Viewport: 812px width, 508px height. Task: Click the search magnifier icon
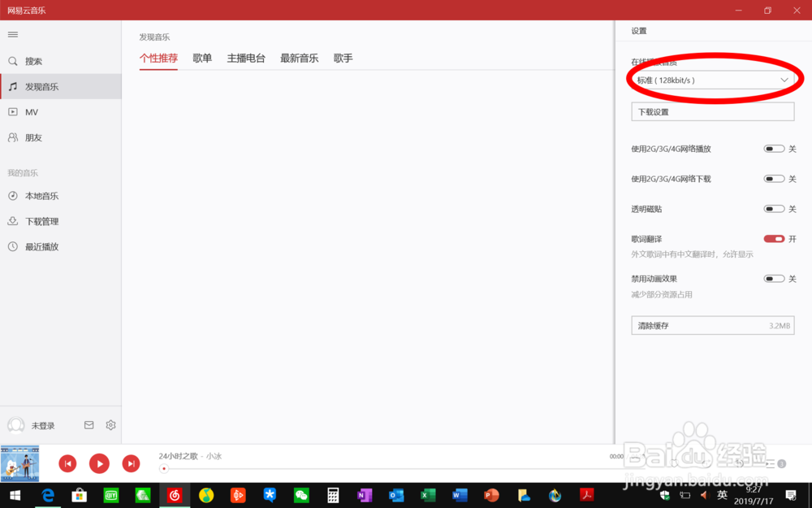(x=13, y=61)
